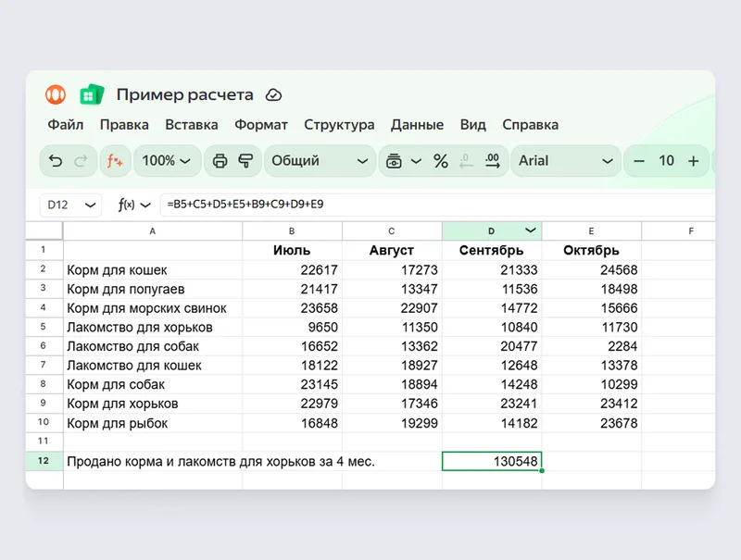
Task: Open the Правка menu
Action: (124, 125)
